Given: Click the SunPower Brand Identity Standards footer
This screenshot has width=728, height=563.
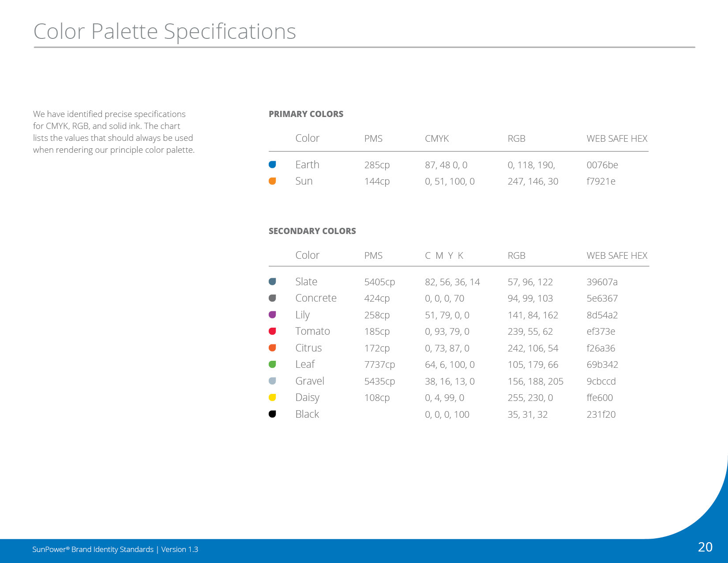Looking at the screenshot, I should click(x=115, y=549).
